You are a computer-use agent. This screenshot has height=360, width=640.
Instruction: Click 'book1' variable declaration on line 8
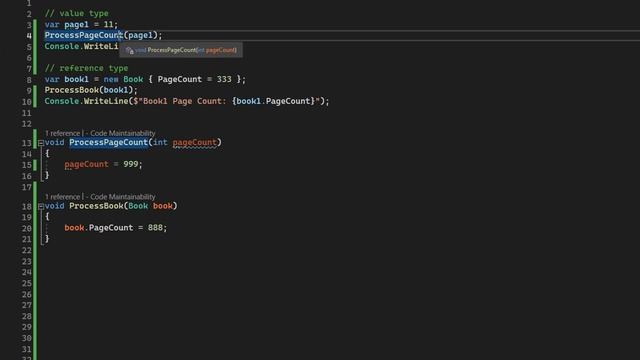pos(76,79)
